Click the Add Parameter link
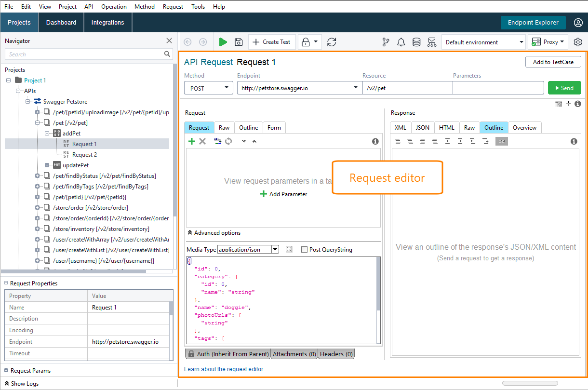 (x=283, y=194)
